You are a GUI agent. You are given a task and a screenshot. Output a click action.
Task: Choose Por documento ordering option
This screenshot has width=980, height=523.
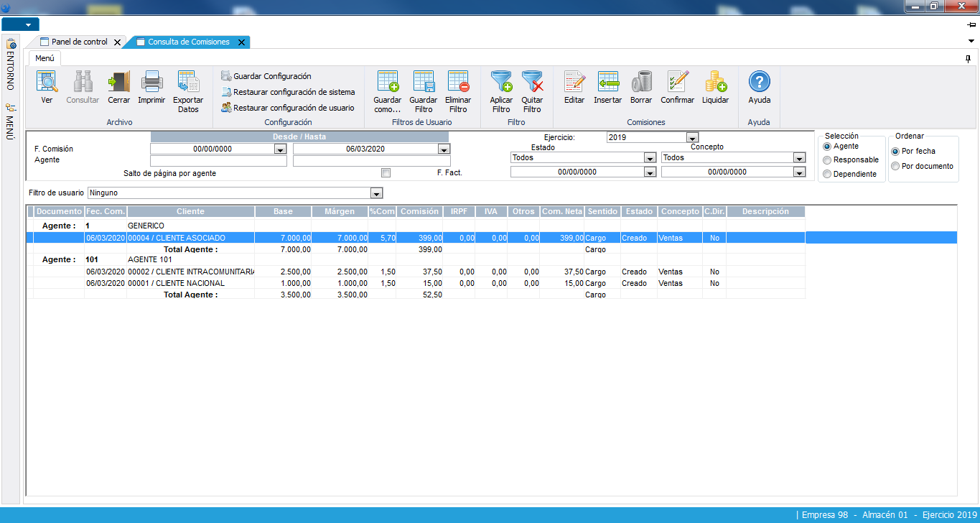895,166
